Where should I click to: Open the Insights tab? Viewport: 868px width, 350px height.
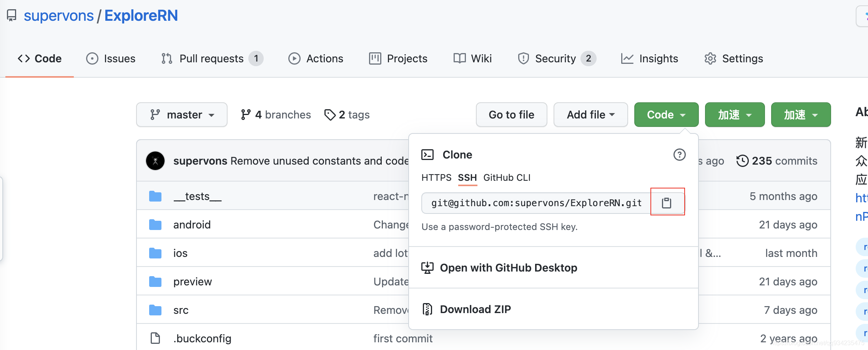click(650, 58)
